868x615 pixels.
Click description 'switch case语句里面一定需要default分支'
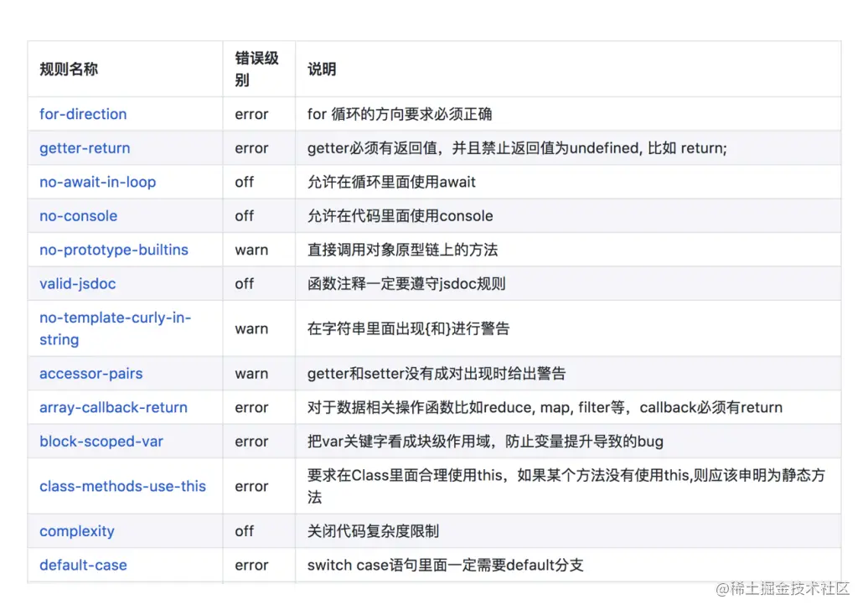coord(445,565)
